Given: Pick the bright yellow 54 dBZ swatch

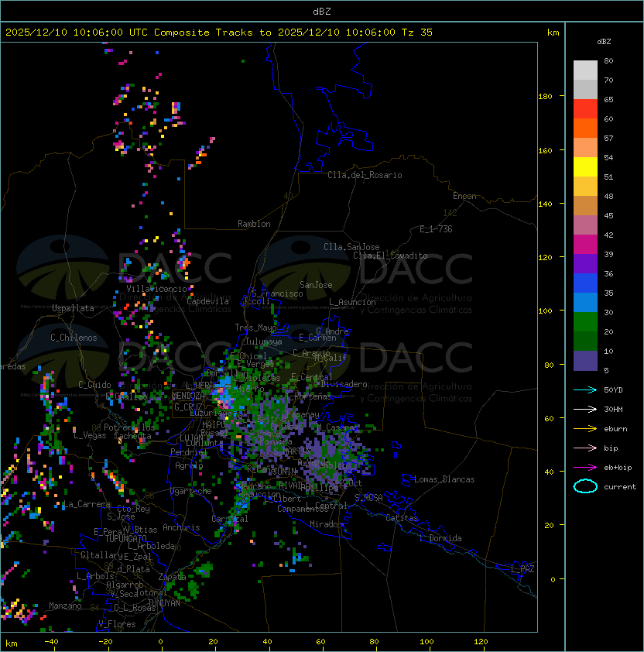Looking at the screenshot, I should click(585, 167).
